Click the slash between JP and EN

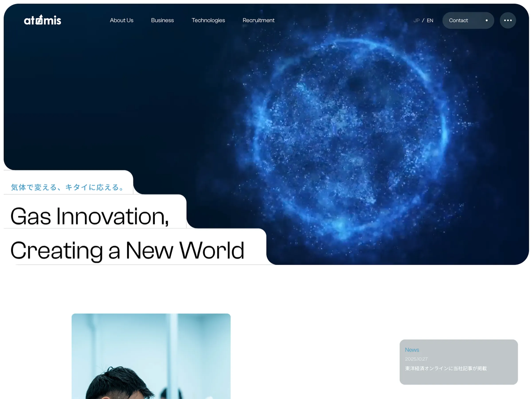[423, 21]
